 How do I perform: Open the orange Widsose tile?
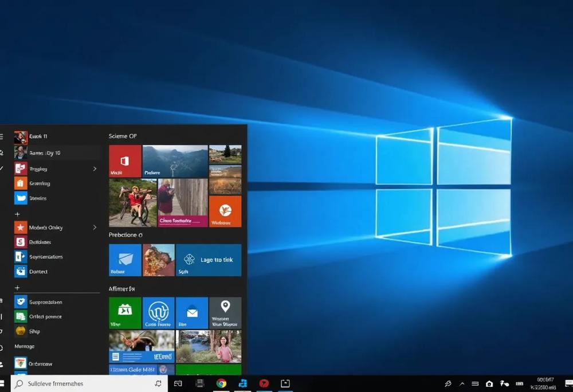point(225,211)
